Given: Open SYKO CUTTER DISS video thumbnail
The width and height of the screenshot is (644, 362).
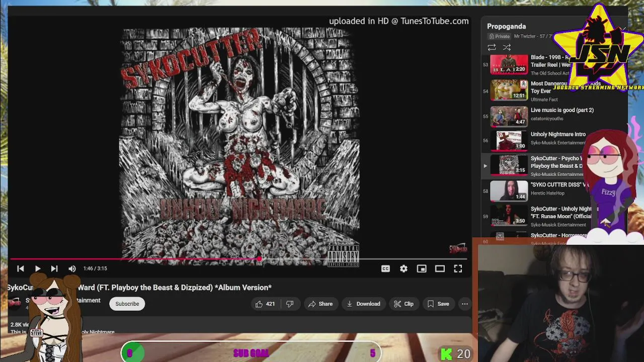Looking at the screenshot, I should pos(509,191).
